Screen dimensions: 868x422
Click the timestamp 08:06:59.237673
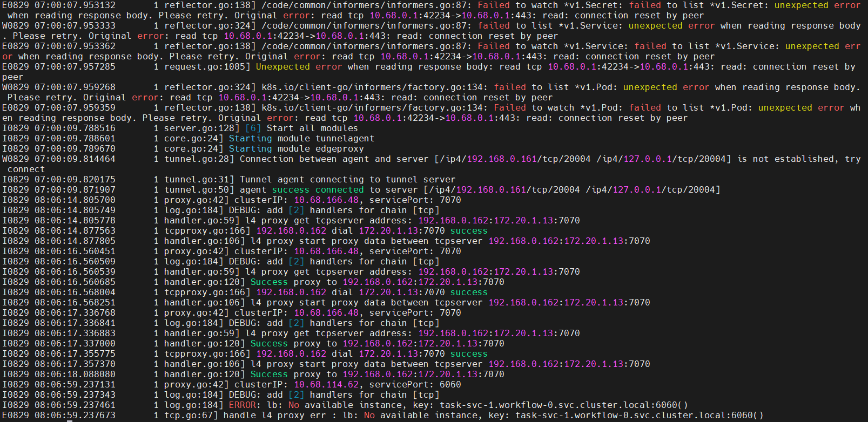point(75,416)
